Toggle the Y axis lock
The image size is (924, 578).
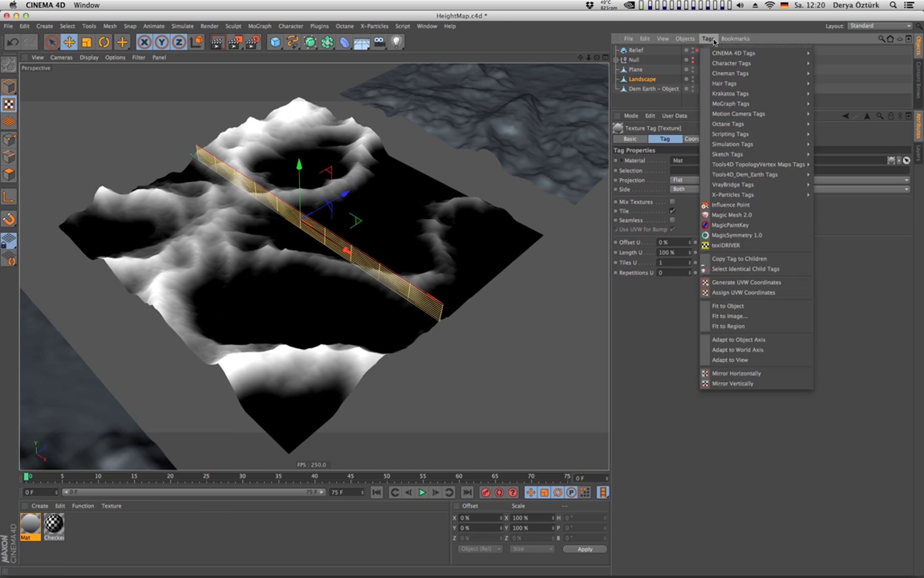pos(162,42)
